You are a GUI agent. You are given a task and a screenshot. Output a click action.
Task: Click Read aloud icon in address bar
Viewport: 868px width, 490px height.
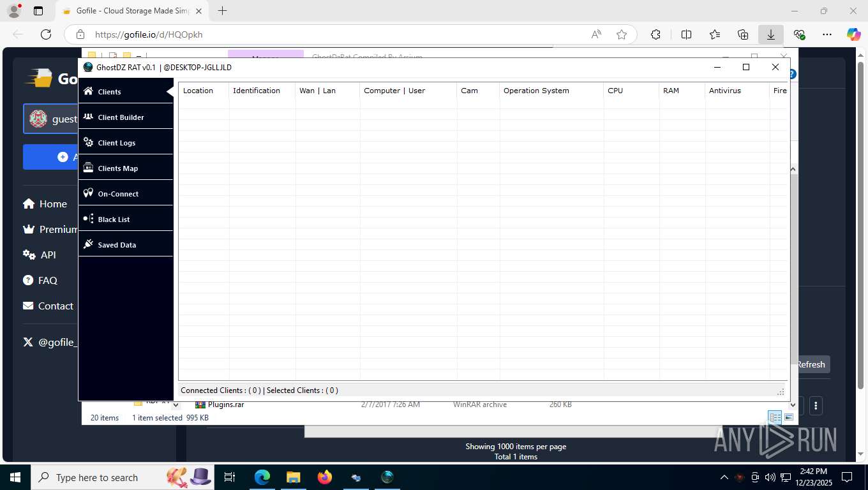[596, 34]
